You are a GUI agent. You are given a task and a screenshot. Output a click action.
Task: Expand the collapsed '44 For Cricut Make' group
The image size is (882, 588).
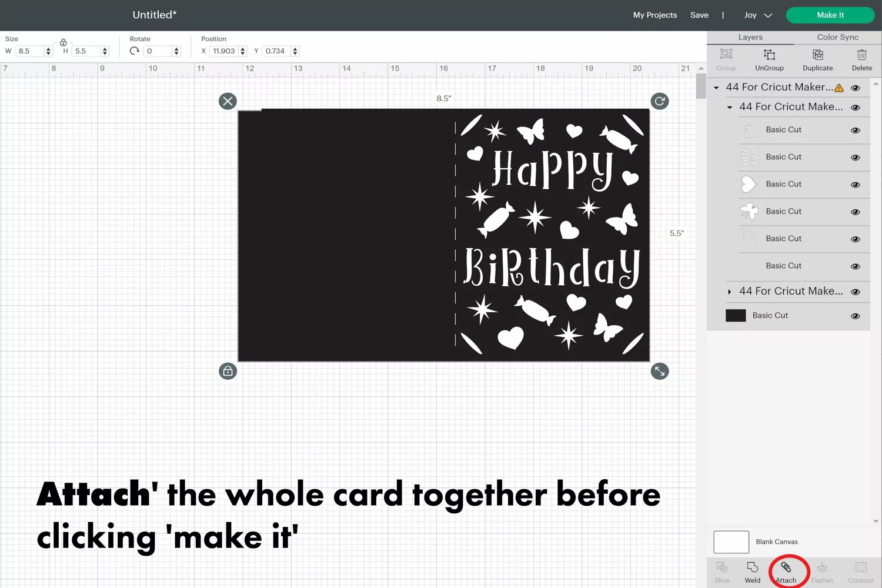730,292
